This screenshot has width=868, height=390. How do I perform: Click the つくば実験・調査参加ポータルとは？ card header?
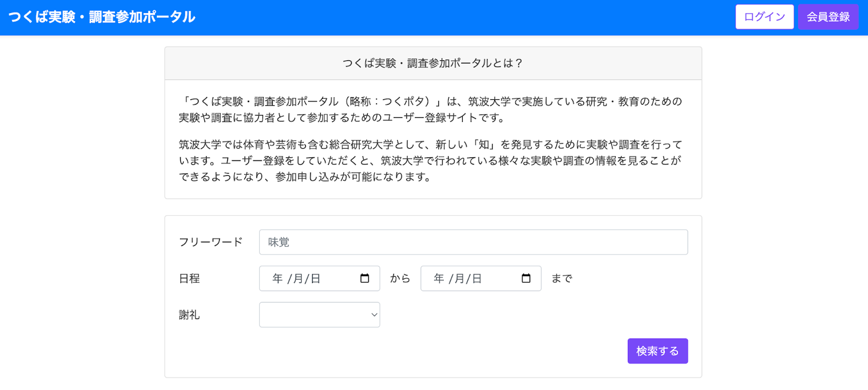pyautogui.click(x=433, y=63)
